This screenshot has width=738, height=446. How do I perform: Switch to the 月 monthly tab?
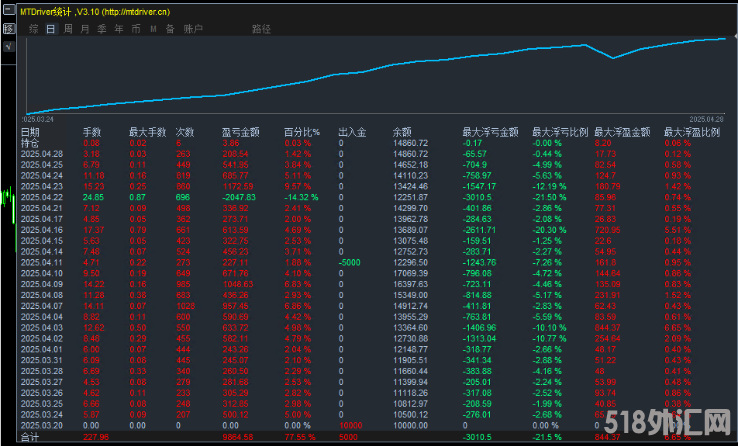[x=85, y=29]
